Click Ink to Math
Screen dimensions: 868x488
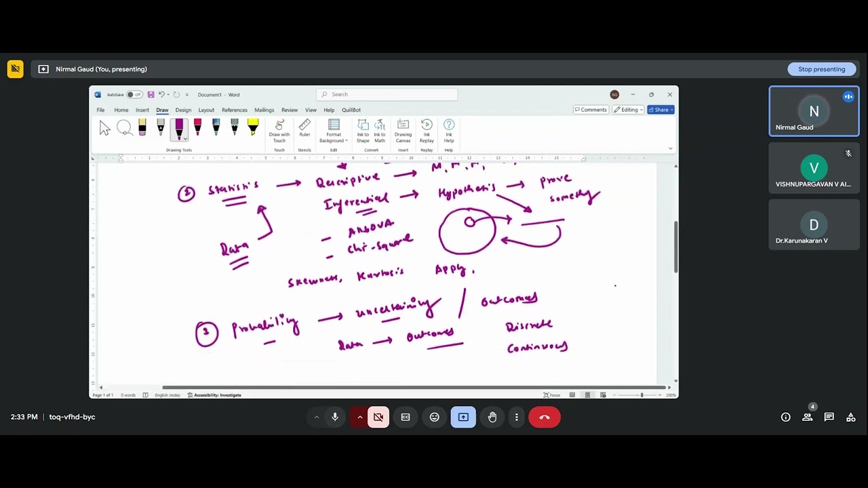380,131
